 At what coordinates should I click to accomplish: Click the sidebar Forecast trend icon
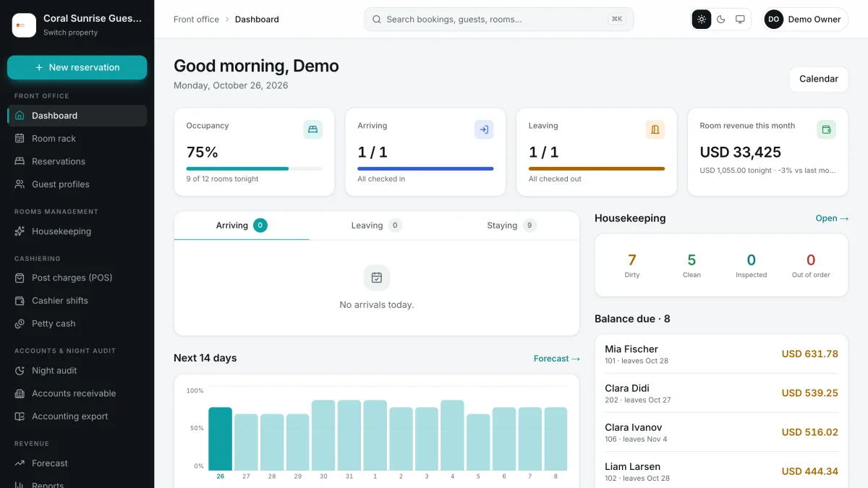click(20, 463)
